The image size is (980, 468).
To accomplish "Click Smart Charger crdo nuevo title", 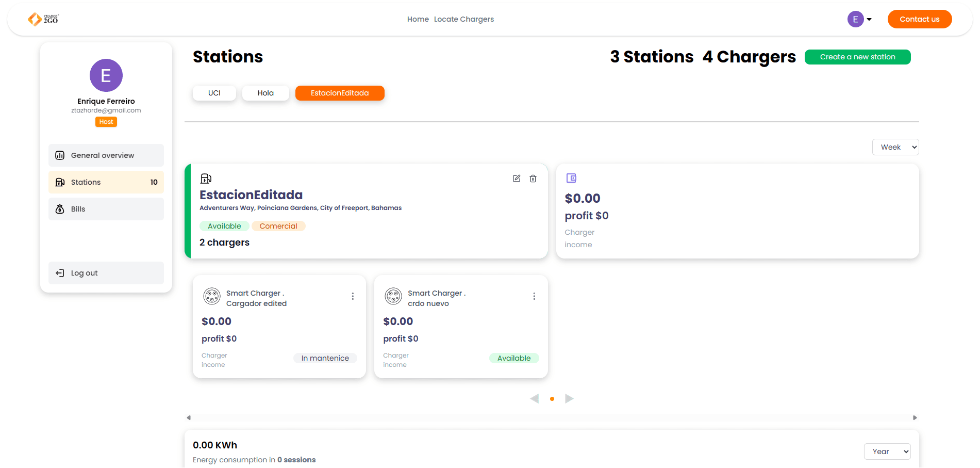I will pos(437,298).
